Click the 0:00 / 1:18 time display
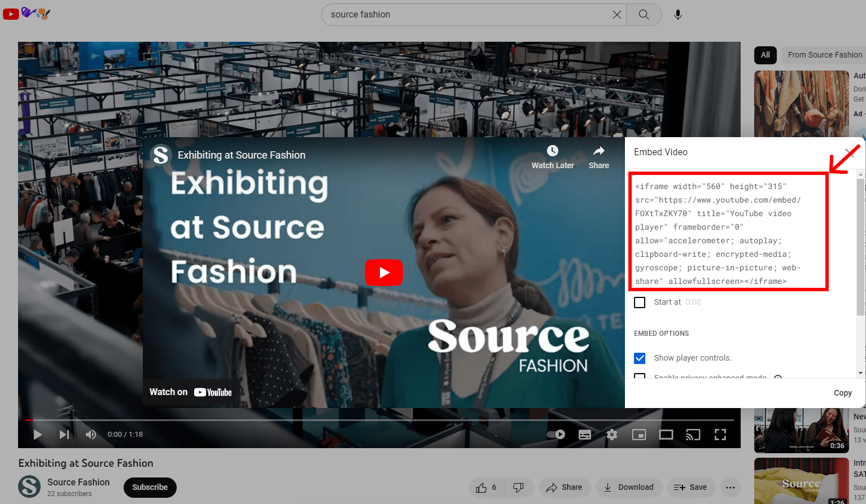This screenshot has height=504, width=866. [x=125, y=435]
